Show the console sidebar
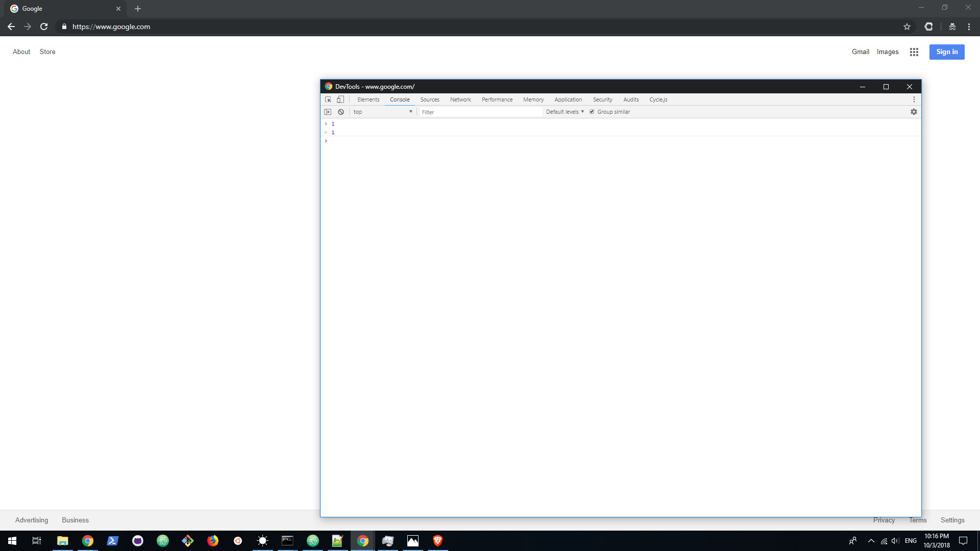This screenshot has height=551, width=980. [328, 112]
